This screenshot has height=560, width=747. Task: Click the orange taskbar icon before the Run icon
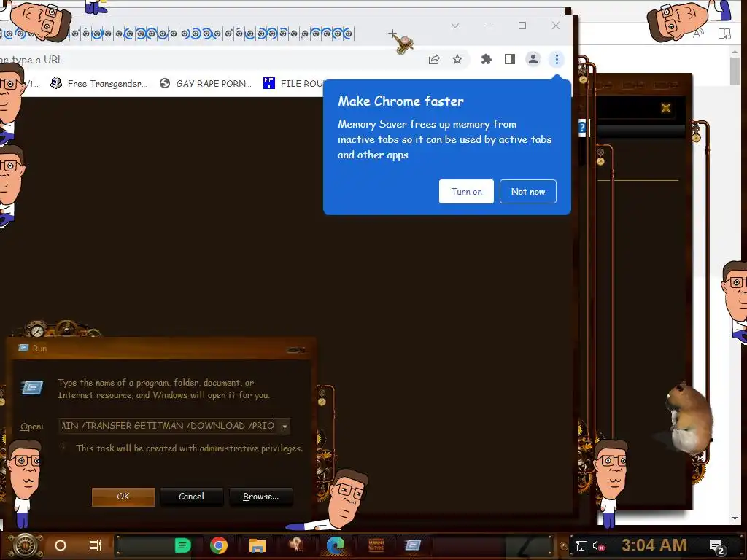[x=376, y=545]
